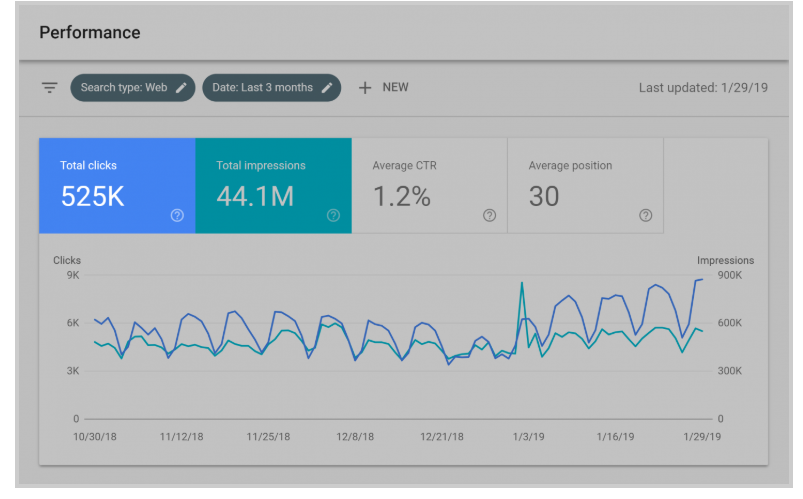Click the 1/16/19 date on x-axis

pos(615,436)
